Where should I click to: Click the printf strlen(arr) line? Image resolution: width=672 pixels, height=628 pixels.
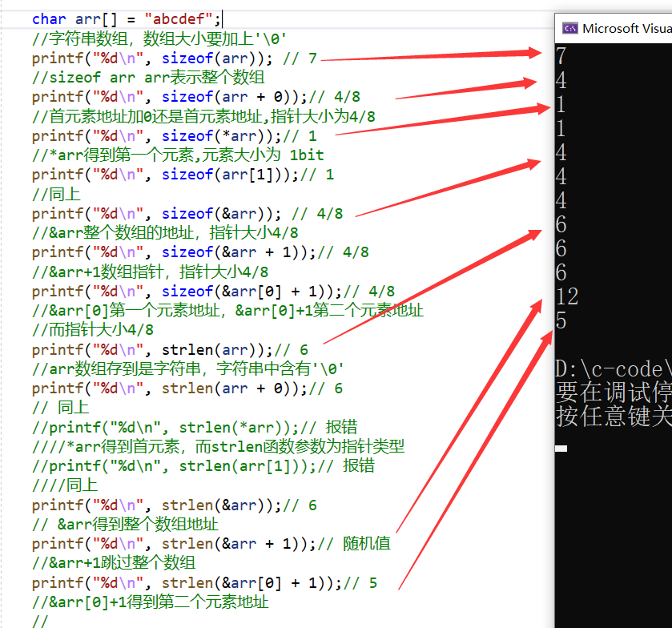(x=170, y=350)
